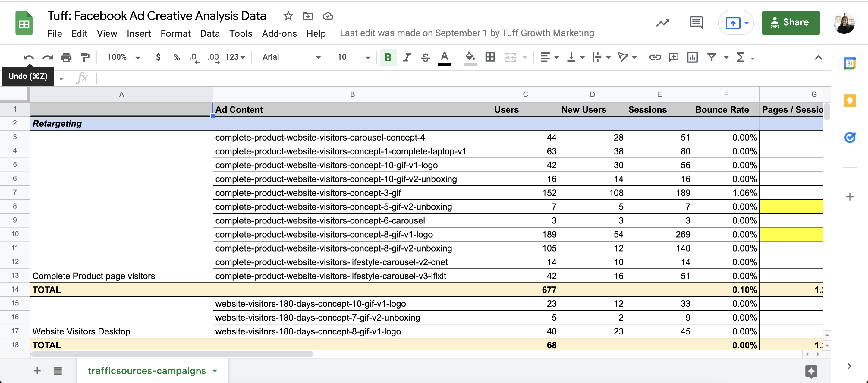Viewport: 868px width, 383px height.
Task: Toggle italic formatting button
Action: 407,57
